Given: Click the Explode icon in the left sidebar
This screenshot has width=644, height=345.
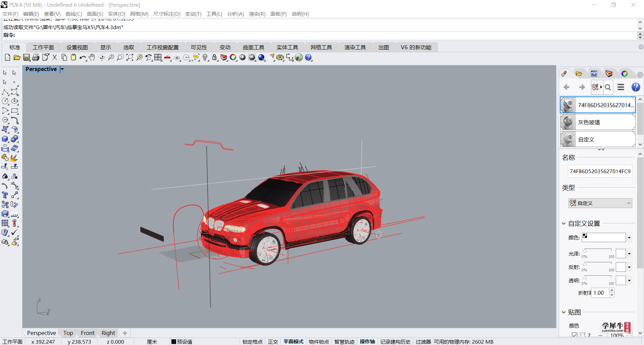Looking at the screenshot, I should [14, 157].
